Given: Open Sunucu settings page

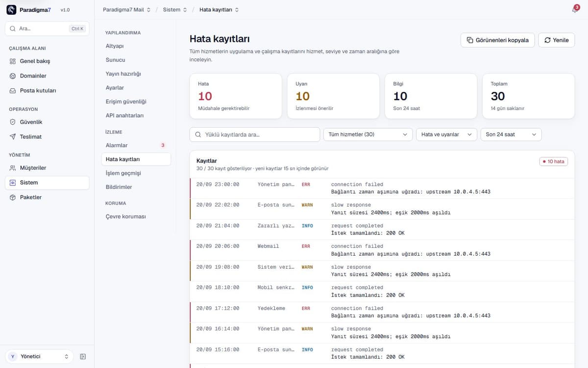Looking at the screenshot, I should point(136,60).
